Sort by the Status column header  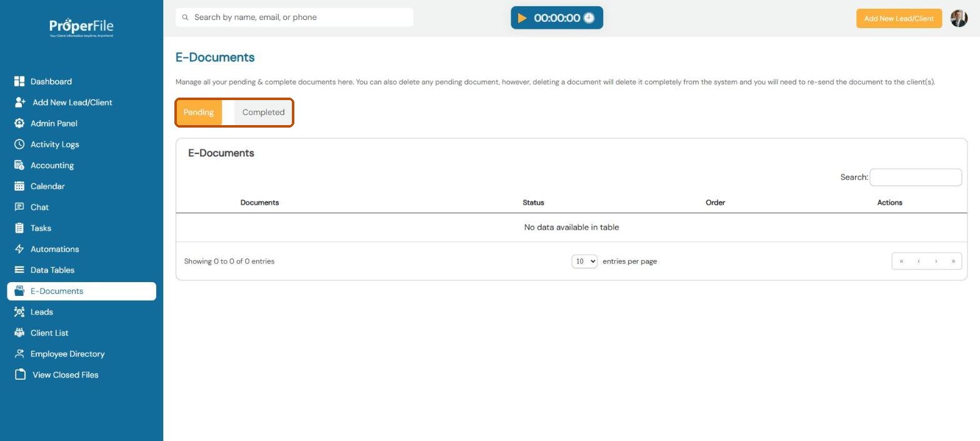[533, 203]
